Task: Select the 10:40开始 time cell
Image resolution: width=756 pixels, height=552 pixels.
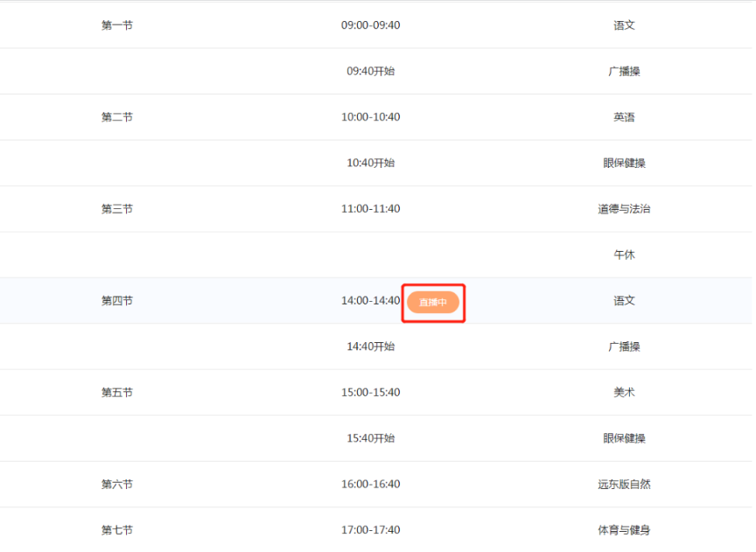Action: click(x=370, y=163)
